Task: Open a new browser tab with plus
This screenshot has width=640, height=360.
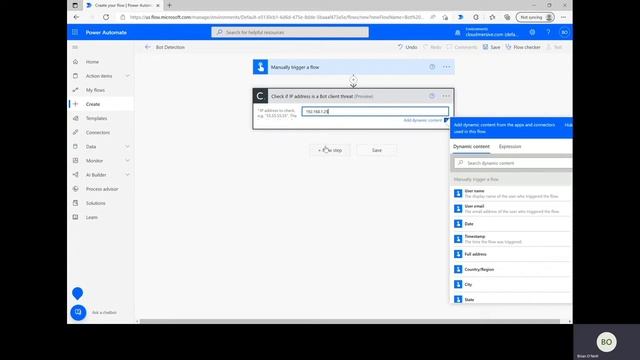Action: (169, 5)
